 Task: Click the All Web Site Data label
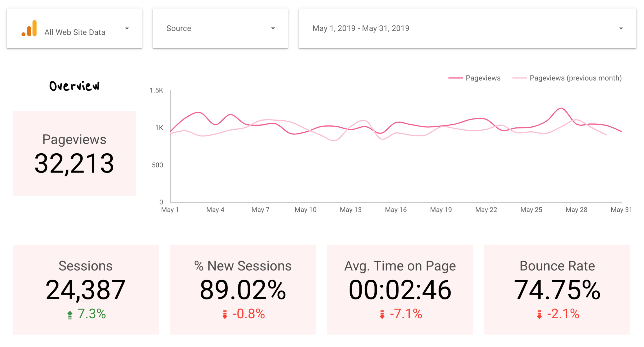point(75,32)
